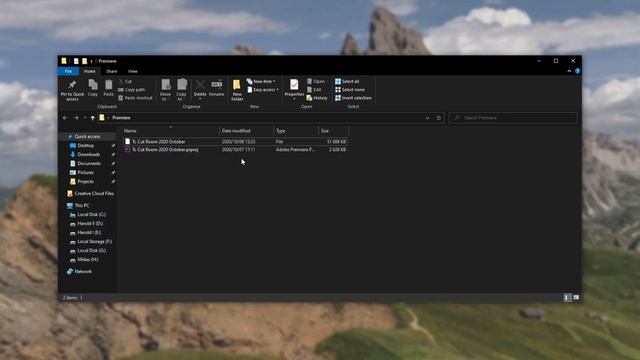Screen dimensions: 640x360
Task: Go Back in folder history
Action: [65, 118]
